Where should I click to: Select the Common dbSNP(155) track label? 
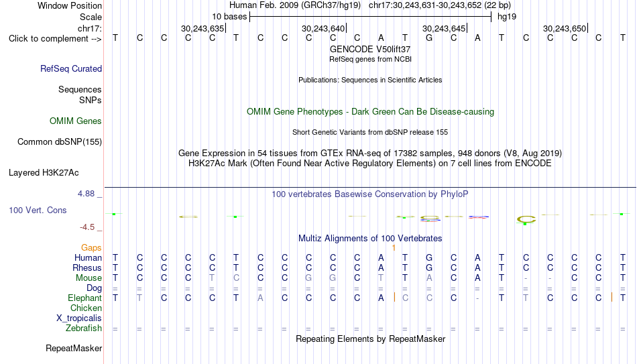point(60,142)
